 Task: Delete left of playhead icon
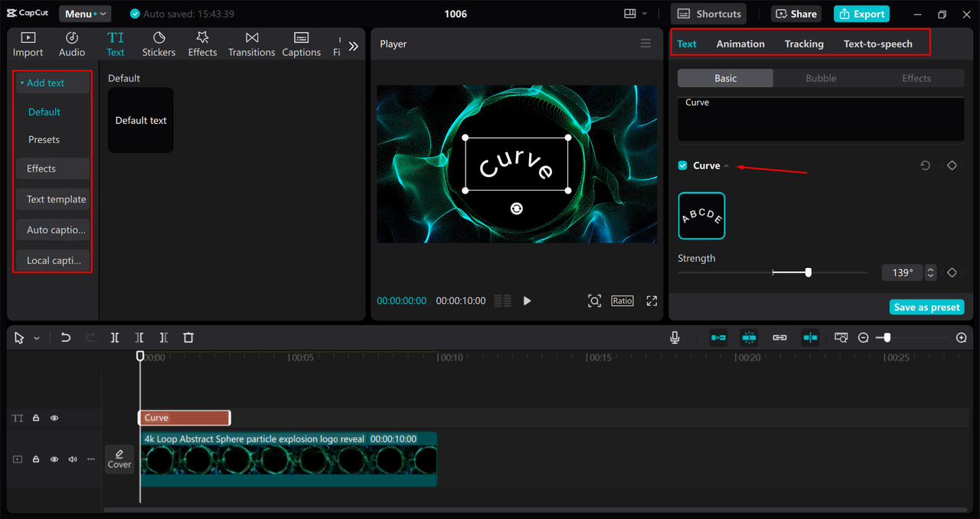point(139,338)
